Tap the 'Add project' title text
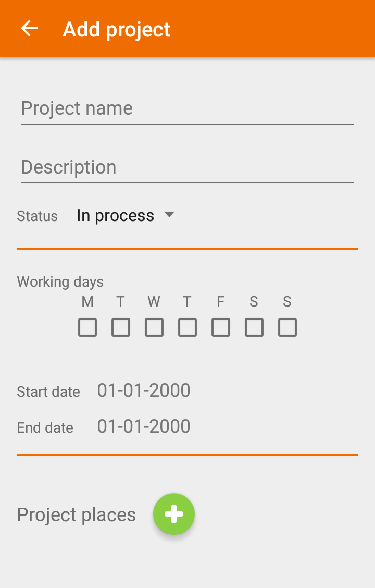Screen dimensions: 375x588 [x=117, y=29]
